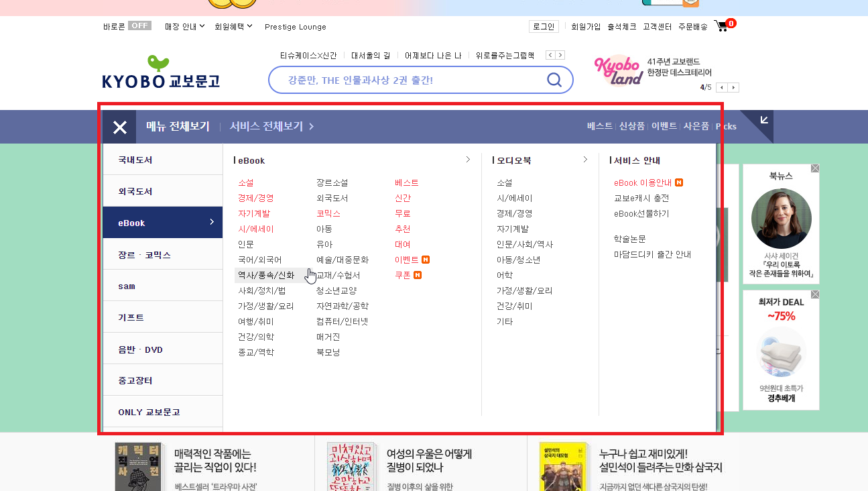
Task: Click the pillow product image in DEAL ad
Action: tap(781, 351)
